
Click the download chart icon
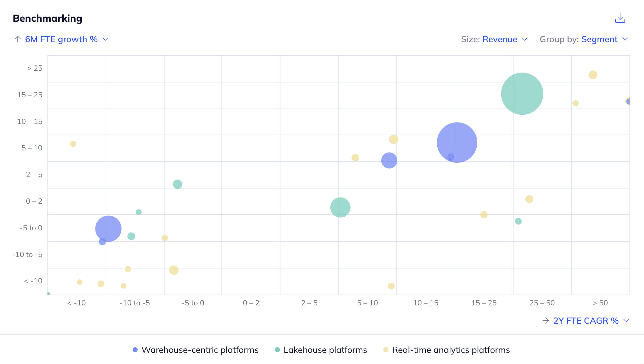tap(620, 18)
